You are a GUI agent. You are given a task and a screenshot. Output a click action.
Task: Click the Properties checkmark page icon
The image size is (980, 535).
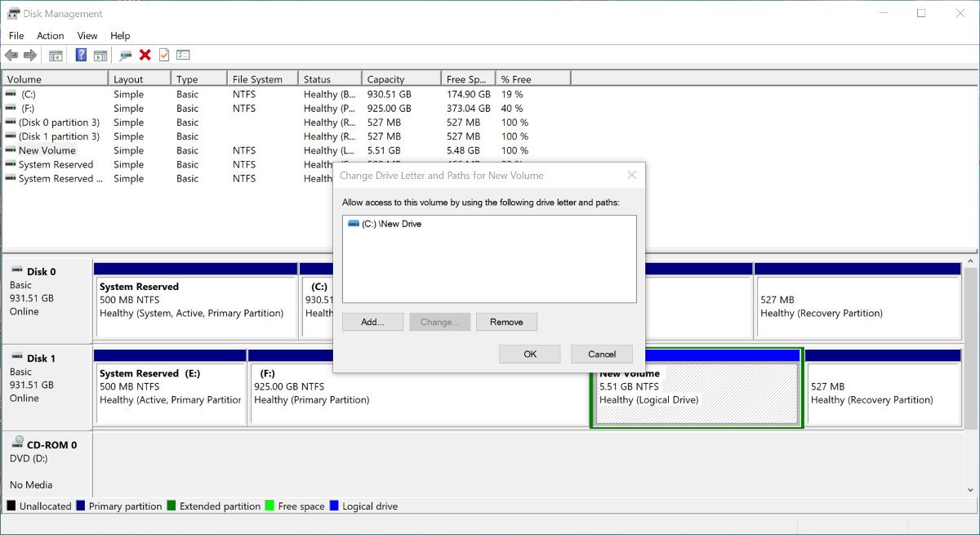coord(164,56)
